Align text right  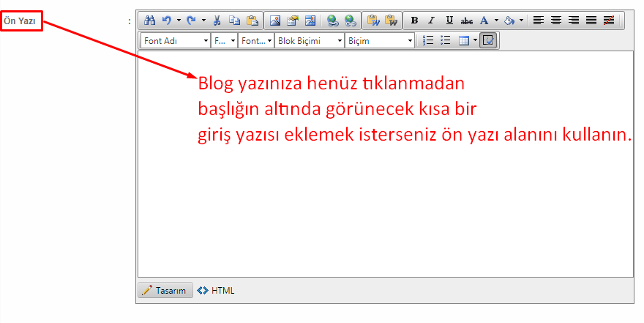pos(573,20)
